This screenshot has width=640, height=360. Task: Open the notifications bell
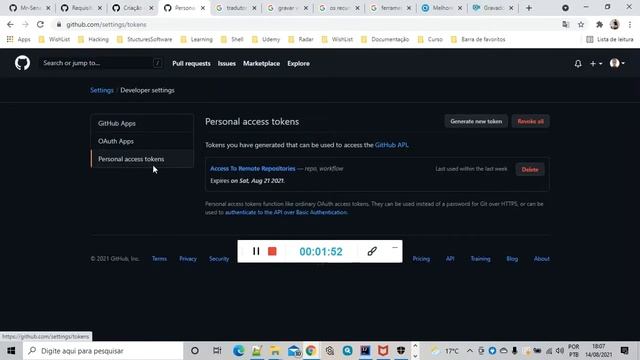pos(578,64)
